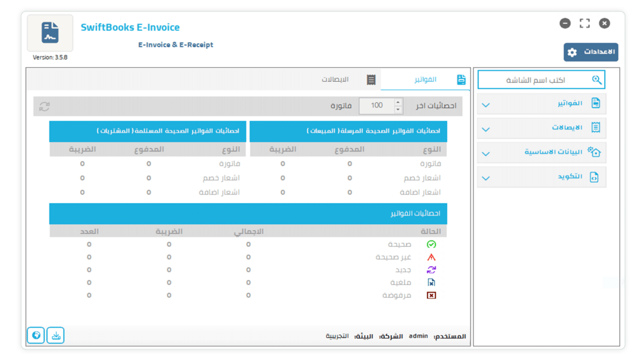
Task: Increase the فاتورة count with the up stepper
Action: (397, 103)
